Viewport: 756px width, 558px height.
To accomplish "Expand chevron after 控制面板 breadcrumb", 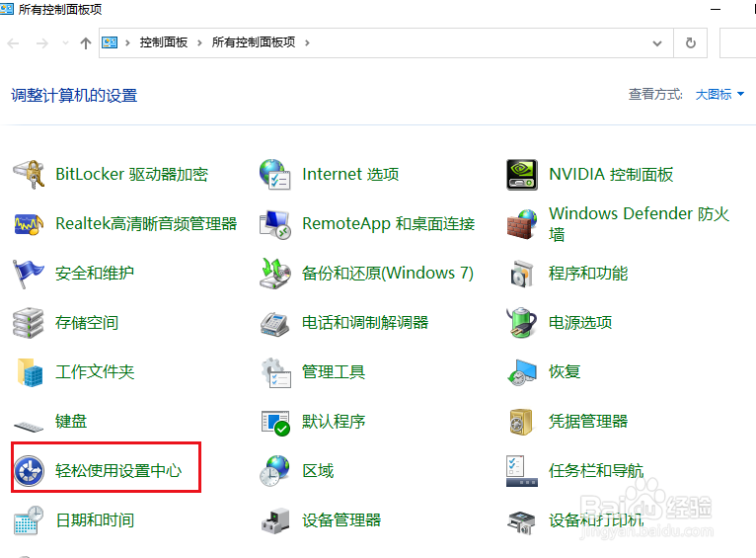I will (199, 42).
